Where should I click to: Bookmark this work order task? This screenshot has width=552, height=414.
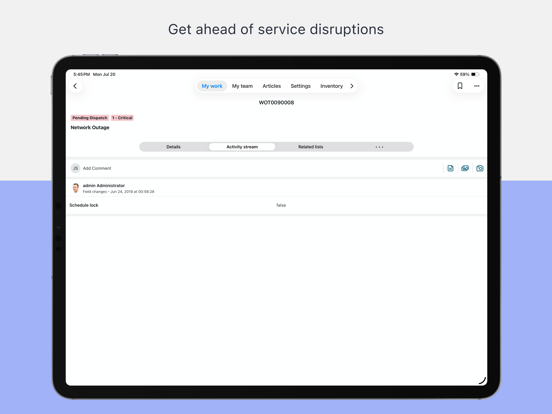click(460, 86)
